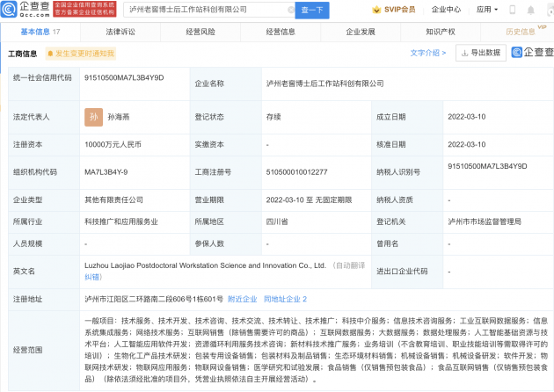Select company name 泸州老窖博士后工作站科创有限公司 in table

pos(325,83)
